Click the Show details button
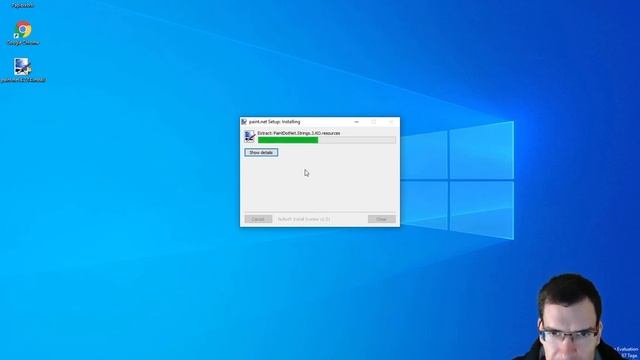640x360 pixels. point(261,152)
